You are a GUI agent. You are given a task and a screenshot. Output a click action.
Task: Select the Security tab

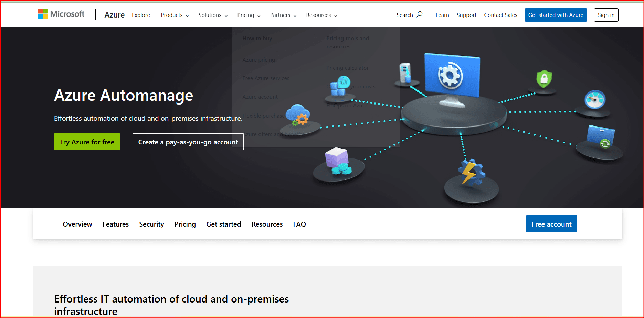click(151, 224)
